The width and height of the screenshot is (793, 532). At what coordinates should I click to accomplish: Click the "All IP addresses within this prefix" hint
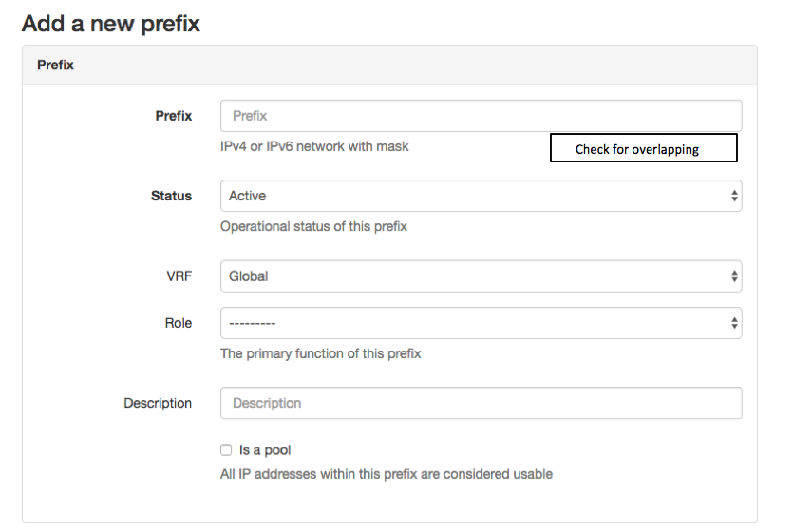click(386, 473)
